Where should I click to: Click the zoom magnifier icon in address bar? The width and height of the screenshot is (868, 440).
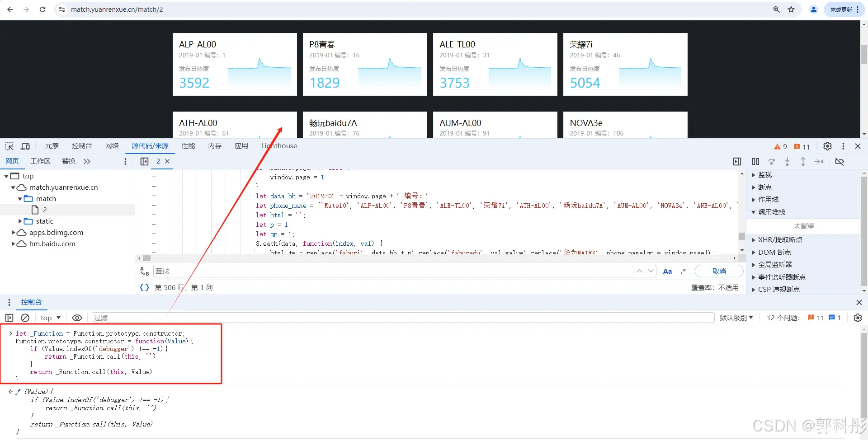point(776,9)
